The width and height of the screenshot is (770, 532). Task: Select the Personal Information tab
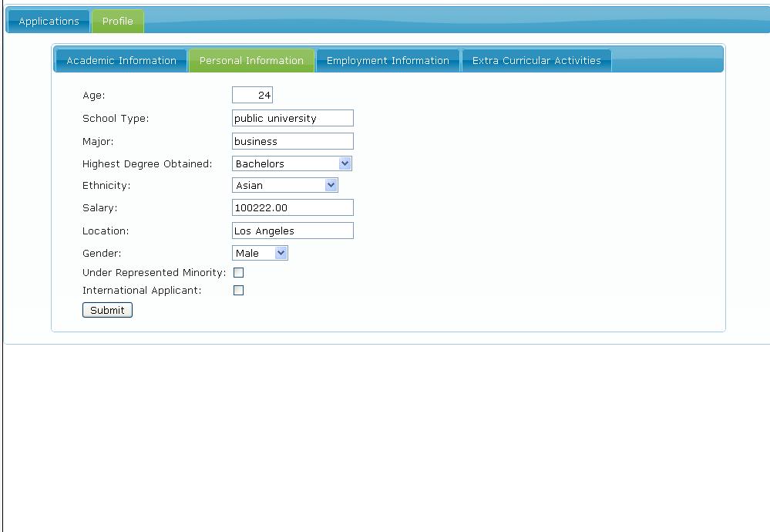(x=251, y=60)
